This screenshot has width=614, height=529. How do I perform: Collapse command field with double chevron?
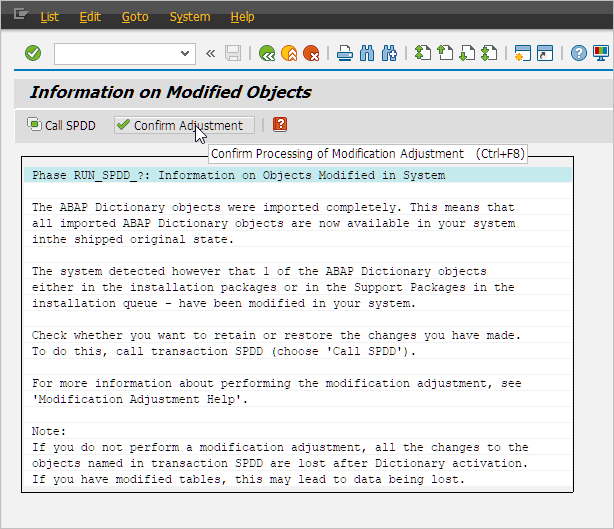(x=210, y=53)
